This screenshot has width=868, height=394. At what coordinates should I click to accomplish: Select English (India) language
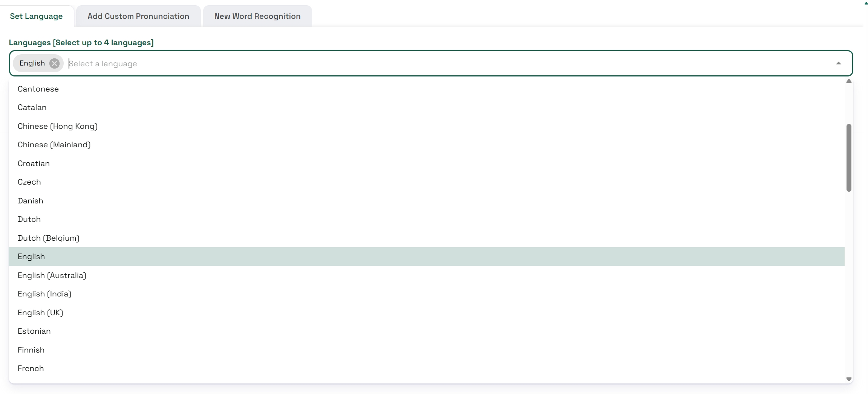click(x=44, y=294)
